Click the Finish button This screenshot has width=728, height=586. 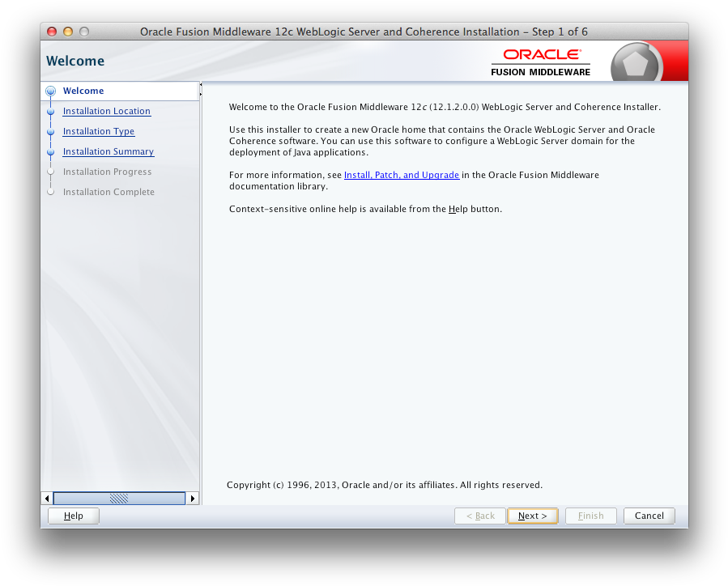(590, 516)
